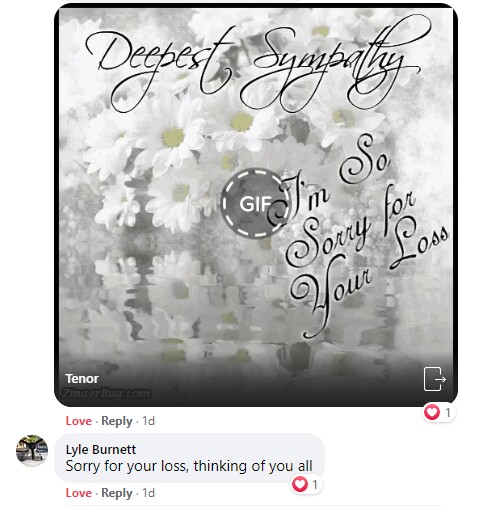Click the ZingerBug.com watermark
The image size is (496, 506).
[x=106, y=394]
